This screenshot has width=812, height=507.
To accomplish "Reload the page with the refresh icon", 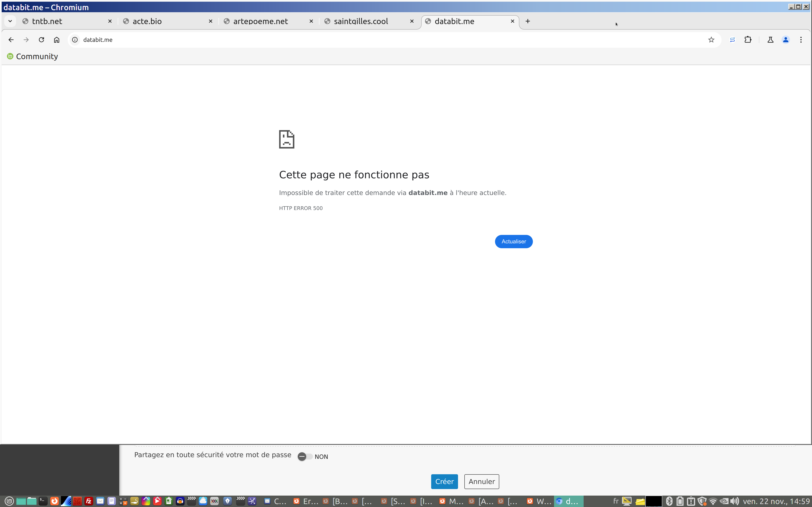I will coord(41,40).
